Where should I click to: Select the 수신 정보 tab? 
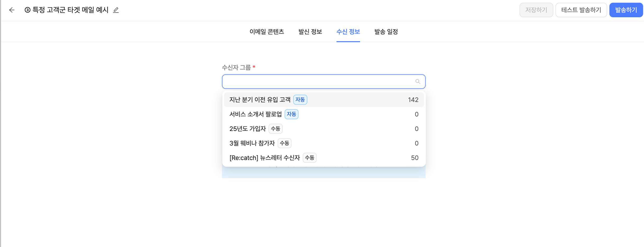(348, 32)
